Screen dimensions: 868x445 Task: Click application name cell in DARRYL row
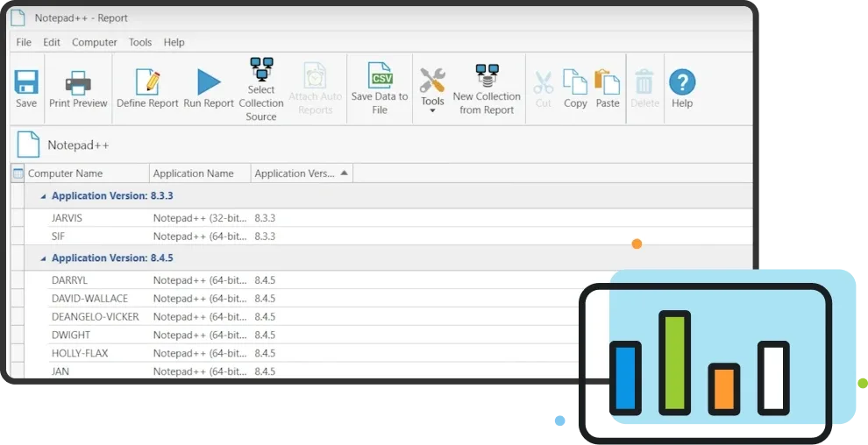[200, 280]
